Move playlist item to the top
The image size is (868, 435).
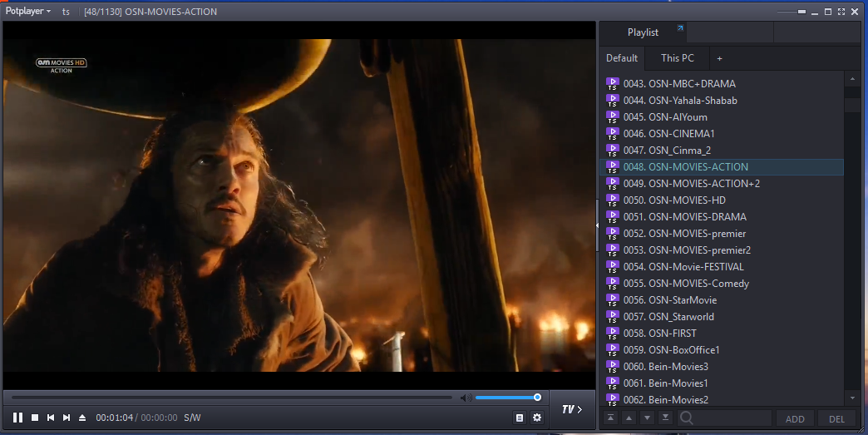(611, 418)
